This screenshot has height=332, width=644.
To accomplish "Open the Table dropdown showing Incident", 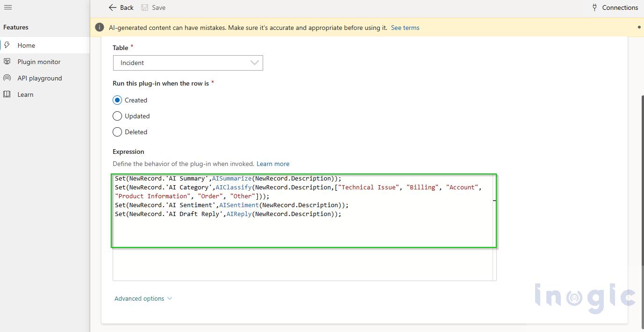I will pyautogui.click(x=188, y=63).
